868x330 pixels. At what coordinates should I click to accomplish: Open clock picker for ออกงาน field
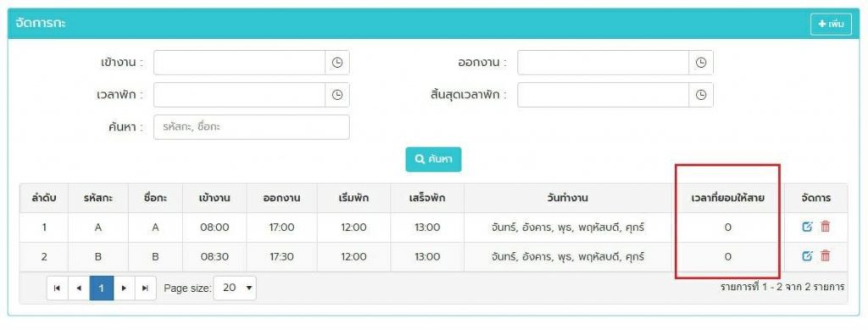tap(701, 63)
